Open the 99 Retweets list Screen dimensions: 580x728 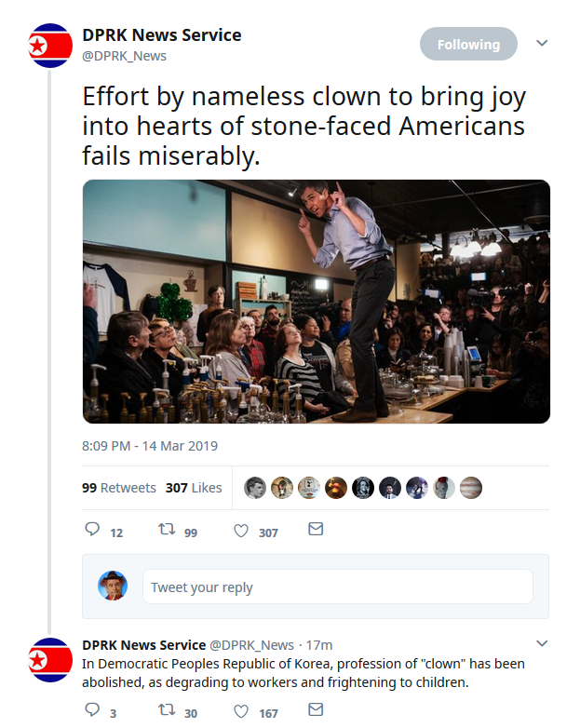point(119,488)
